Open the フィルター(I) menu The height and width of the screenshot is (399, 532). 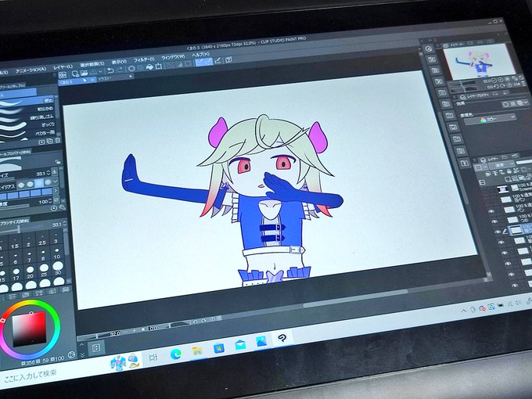click(x=144, y=59)
